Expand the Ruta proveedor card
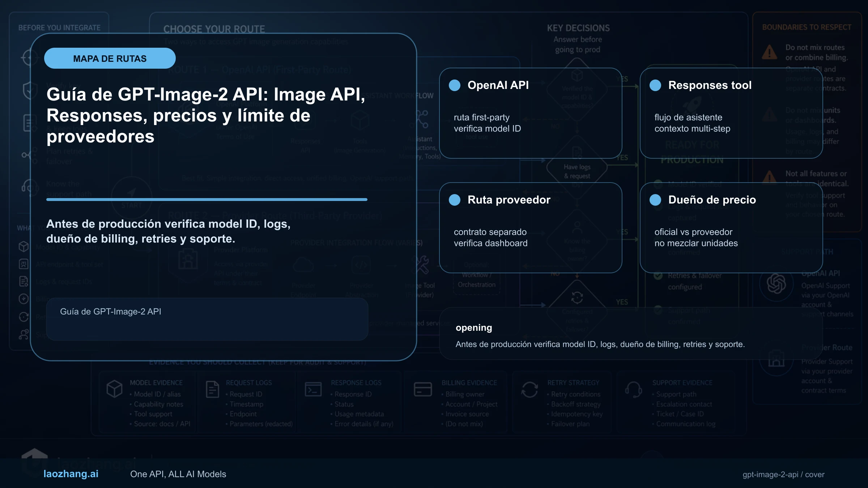868x488 pixels. (530, 228)
